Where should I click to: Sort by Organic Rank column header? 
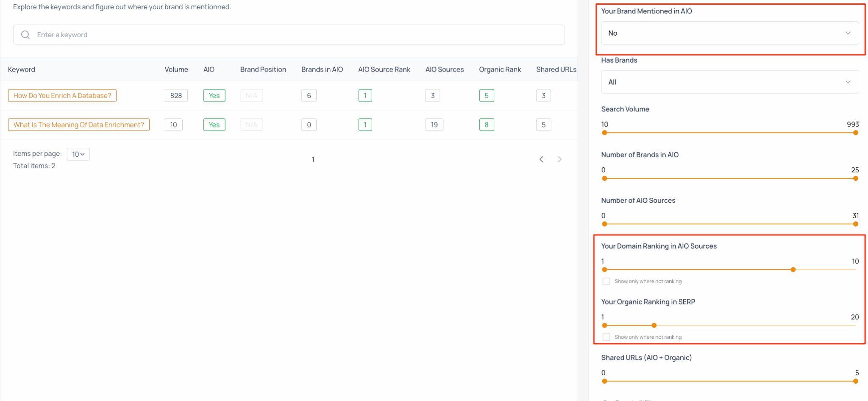[500, 69]
